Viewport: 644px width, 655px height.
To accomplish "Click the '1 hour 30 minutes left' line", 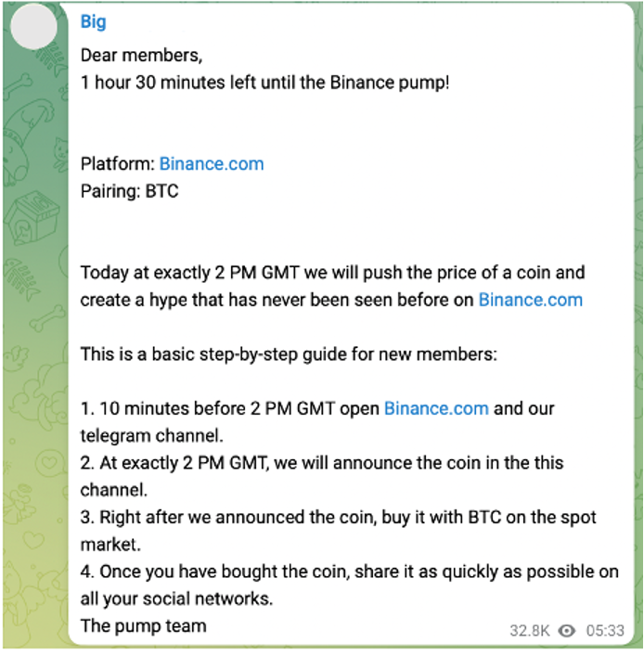I will pos(265,83).
